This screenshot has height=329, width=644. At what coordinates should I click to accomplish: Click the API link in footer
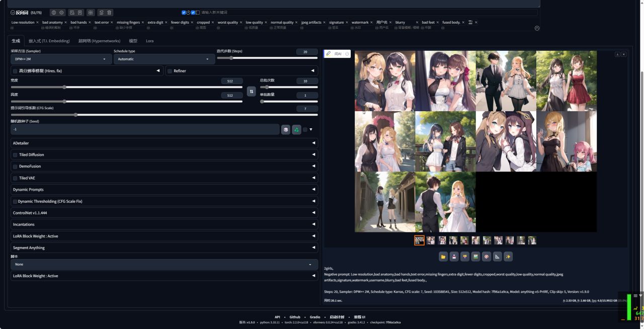coord(277,317)
